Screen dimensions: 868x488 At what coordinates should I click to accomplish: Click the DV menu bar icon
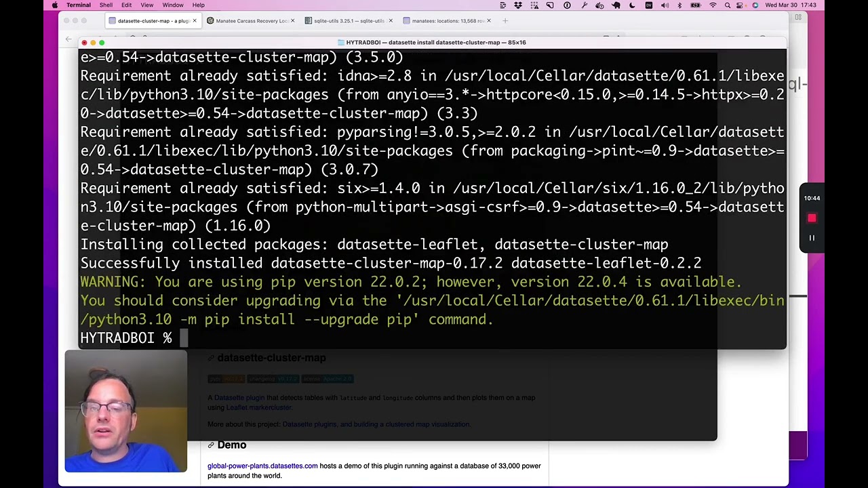(649, 5)
